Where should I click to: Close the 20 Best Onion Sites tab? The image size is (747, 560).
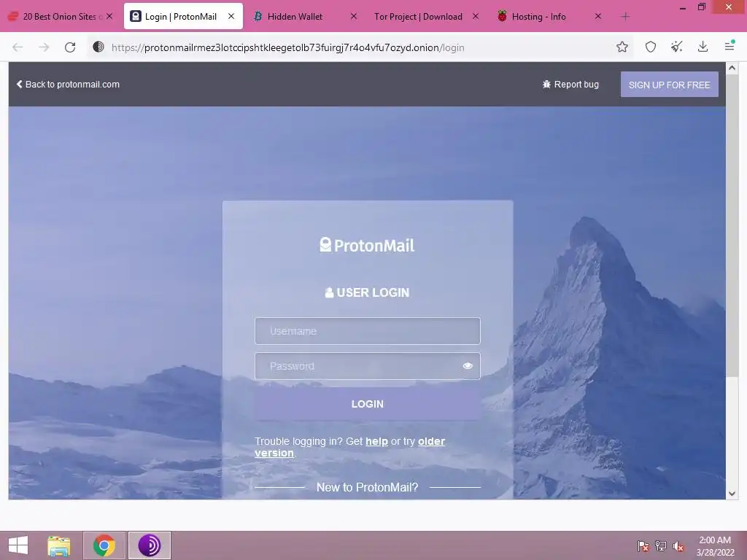pyautogui.click(x=109, y=16)
